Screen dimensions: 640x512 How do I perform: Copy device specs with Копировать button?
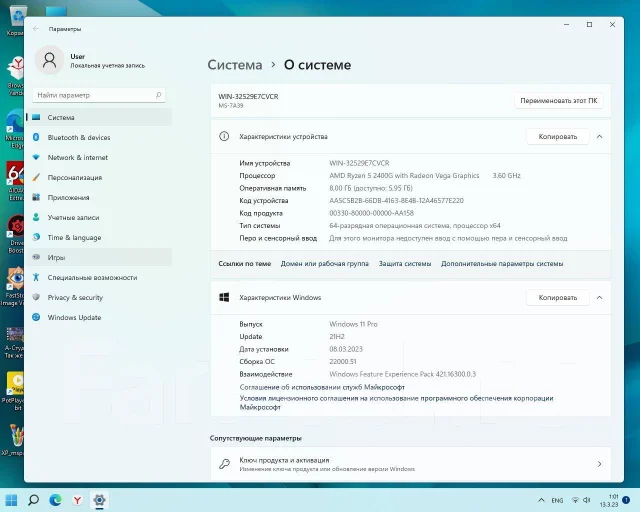point(558,136)
